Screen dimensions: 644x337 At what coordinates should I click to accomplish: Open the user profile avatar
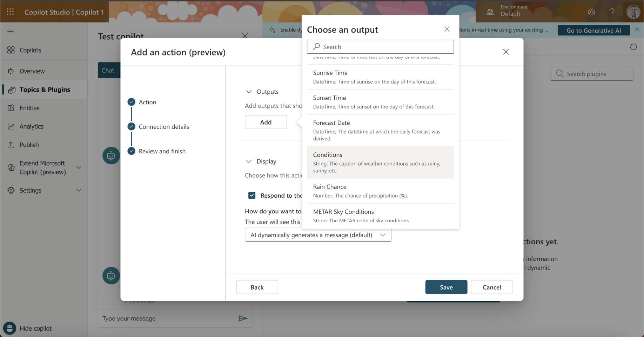click(633, 12)
